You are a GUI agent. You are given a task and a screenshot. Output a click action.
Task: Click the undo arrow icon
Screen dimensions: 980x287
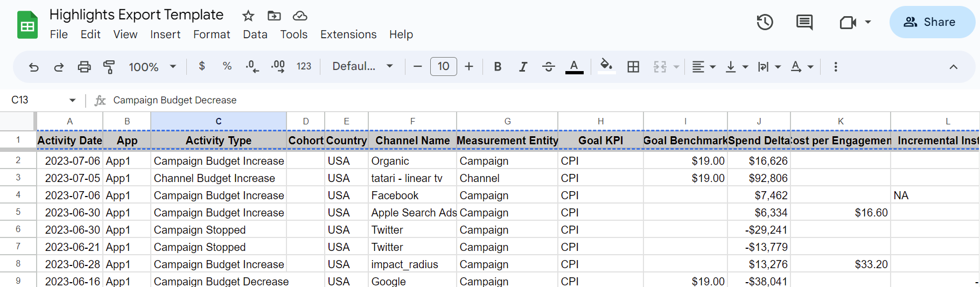pyautogui.click(x=34, y=67)
